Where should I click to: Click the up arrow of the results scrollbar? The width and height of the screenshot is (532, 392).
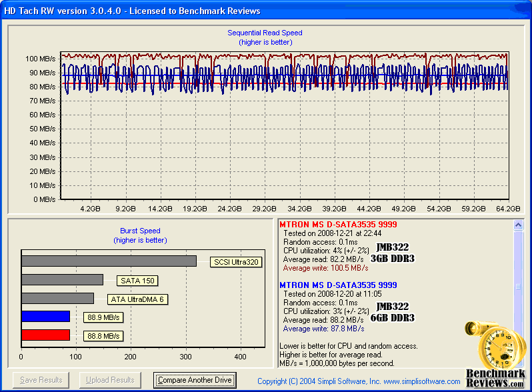[518, 225]
